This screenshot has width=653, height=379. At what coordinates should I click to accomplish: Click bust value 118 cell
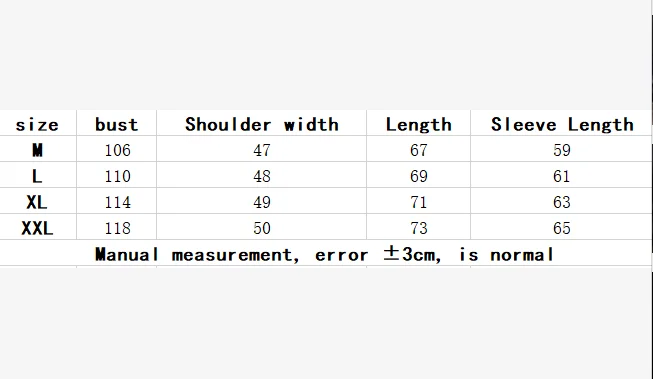[x=117, y=228]
